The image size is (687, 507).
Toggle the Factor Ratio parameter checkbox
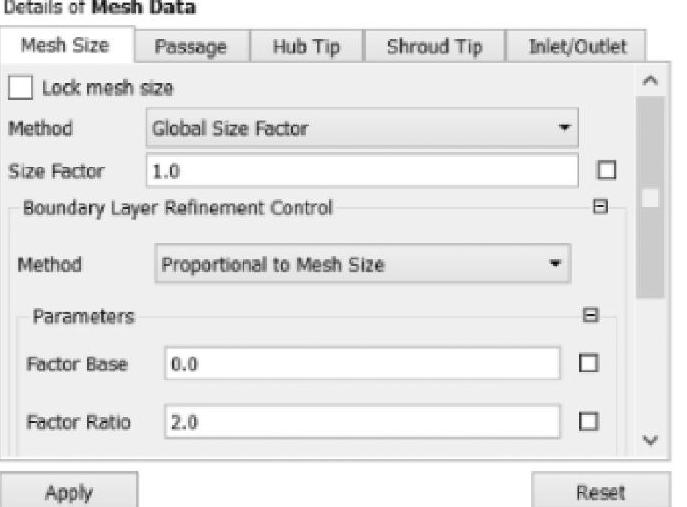pyautogui.click(x=589, y=422)
